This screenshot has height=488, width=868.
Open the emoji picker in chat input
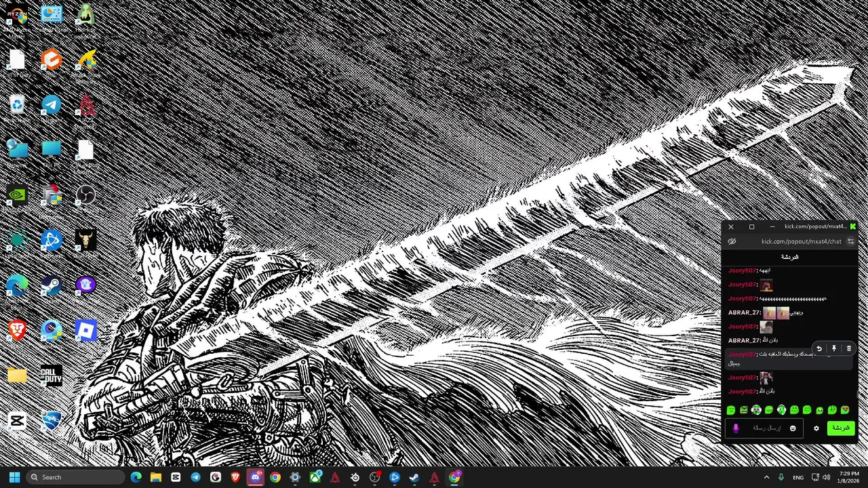coord(793,428)
